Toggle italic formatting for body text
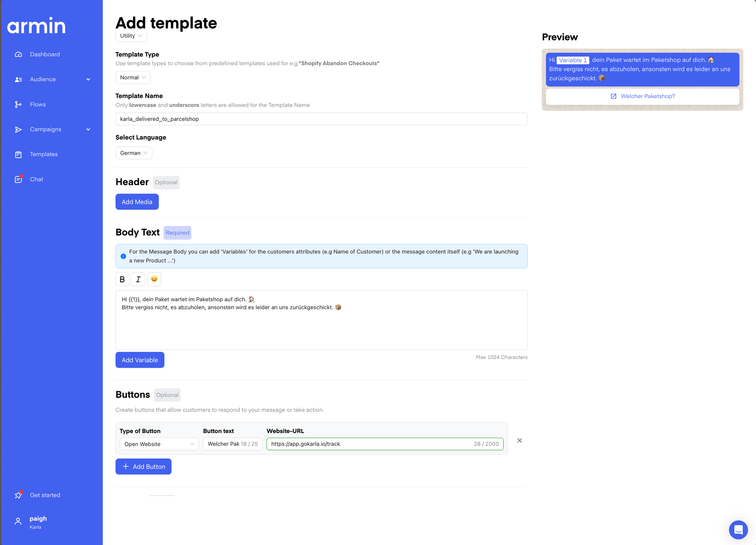This screenshot has height=545, width=756. 138,279
